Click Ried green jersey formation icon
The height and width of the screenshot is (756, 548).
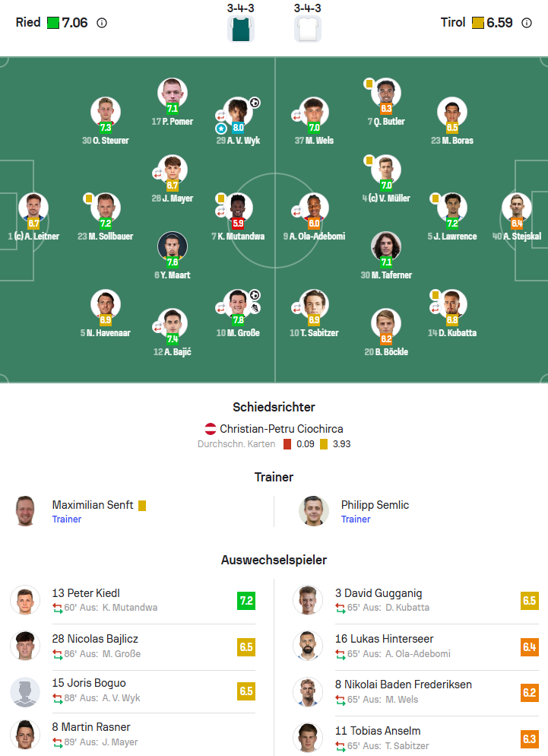[x=240, y=29]
